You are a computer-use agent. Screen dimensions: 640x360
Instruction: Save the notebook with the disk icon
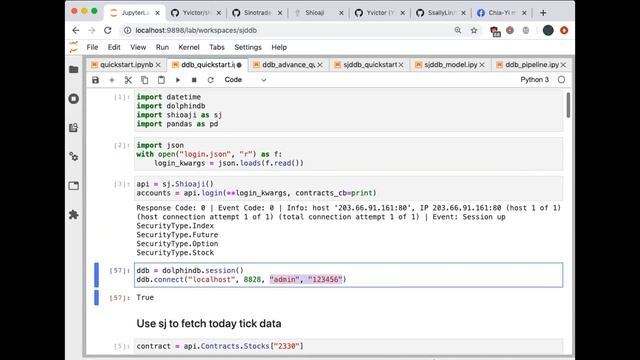click(x=96, y=80)
